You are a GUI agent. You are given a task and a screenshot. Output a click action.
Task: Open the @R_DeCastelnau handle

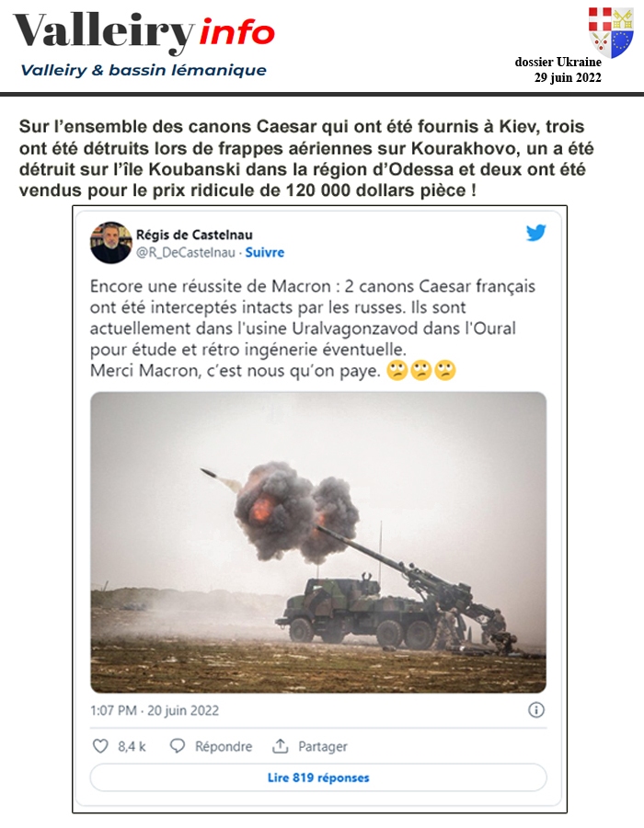click(x=185, y=252)
